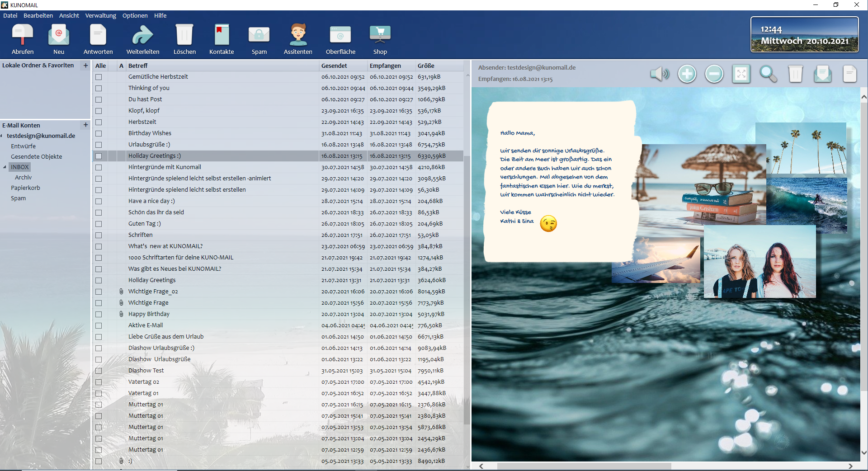Open Liebe Grüße aus dem Urlaub email
Viewport: 868px width, 471px height.
coord(278,337)
